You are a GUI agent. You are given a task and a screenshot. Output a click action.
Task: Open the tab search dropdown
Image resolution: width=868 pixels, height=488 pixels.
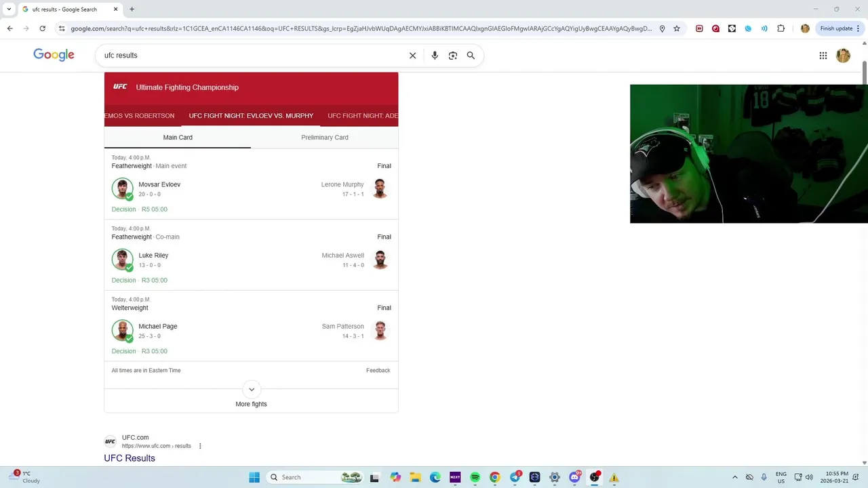point(9,9)
